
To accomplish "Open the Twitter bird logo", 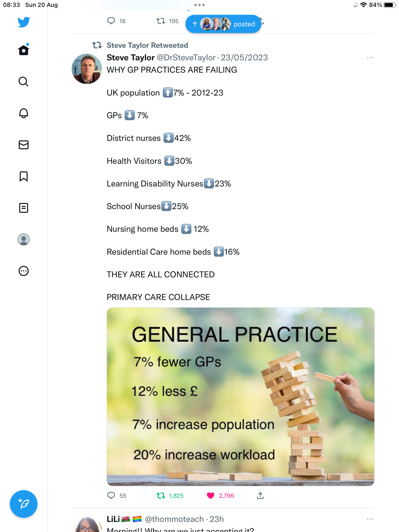I will [x=24, y=22].
